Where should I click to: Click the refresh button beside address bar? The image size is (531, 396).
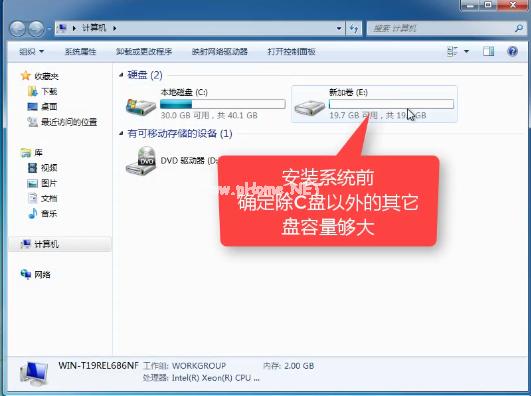click(x=354, y=28)
